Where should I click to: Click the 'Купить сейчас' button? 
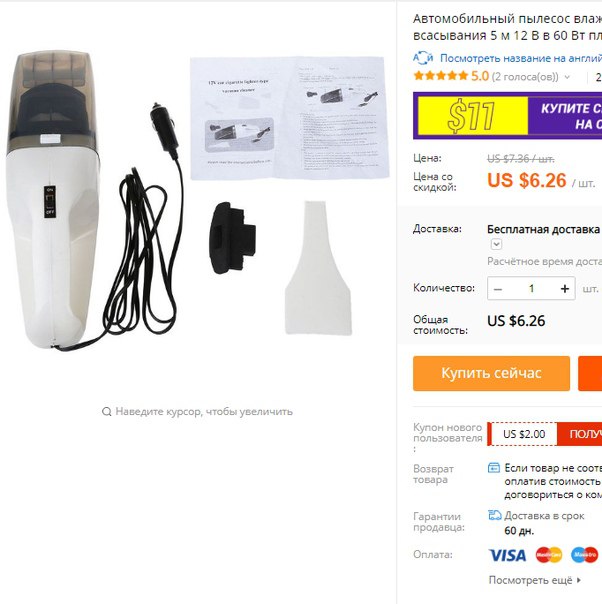point(491,373)
